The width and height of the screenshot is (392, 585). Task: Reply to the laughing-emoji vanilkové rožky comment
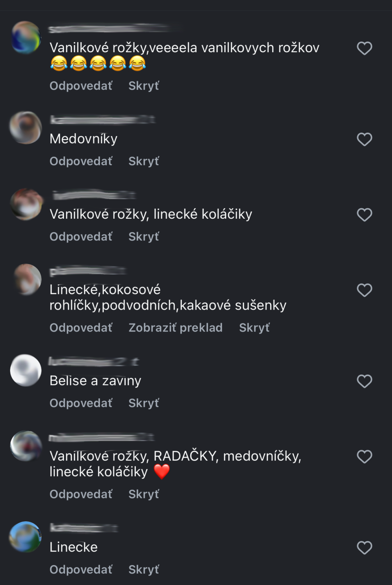coord(81,85)
